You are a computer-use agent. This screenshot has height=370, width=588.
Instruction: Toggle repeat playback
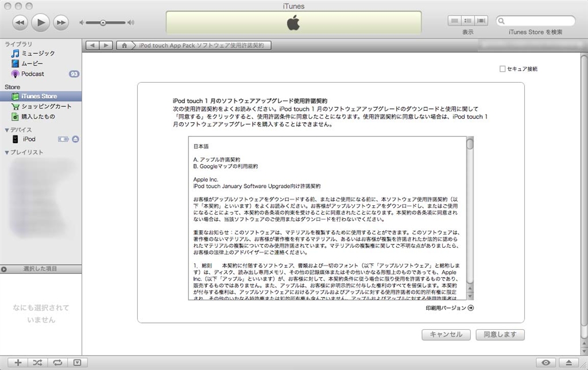coord(57,363)
